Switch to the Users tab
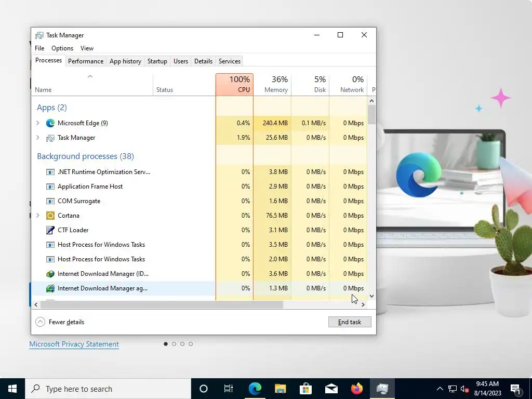 pos(180,61)
